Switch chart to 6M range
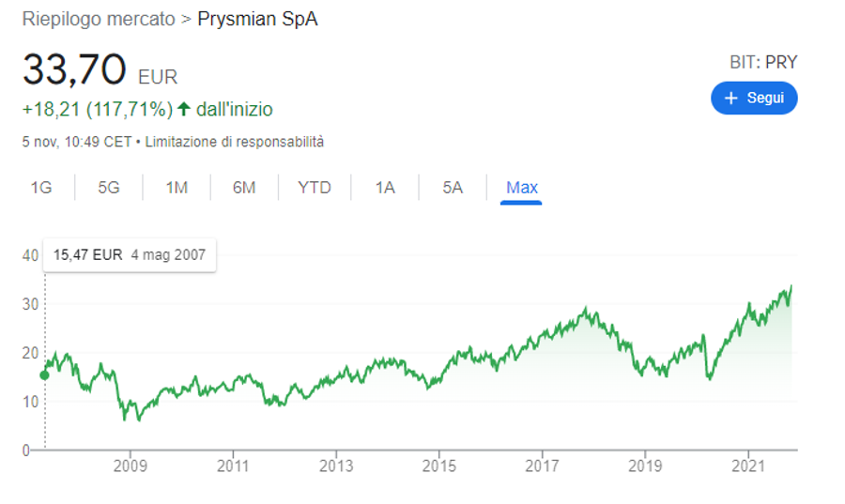845x504 pixels. click(x=244, y=188)
